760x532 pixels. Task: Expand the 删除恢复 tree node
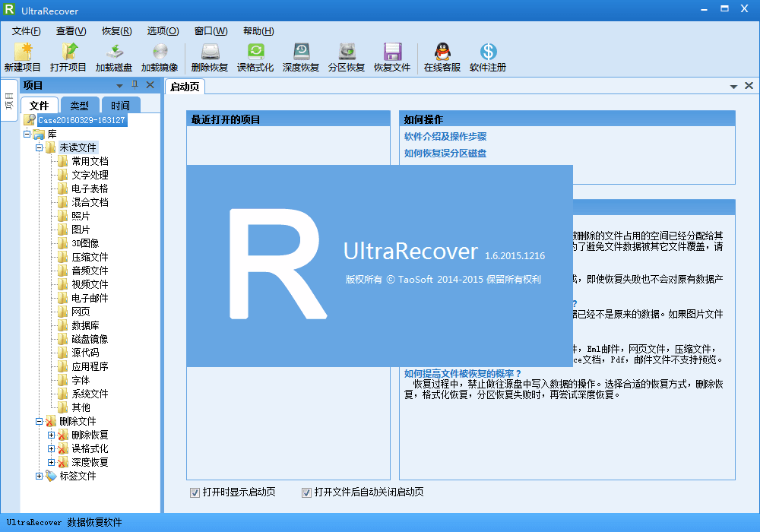click(x=52, y=435)
